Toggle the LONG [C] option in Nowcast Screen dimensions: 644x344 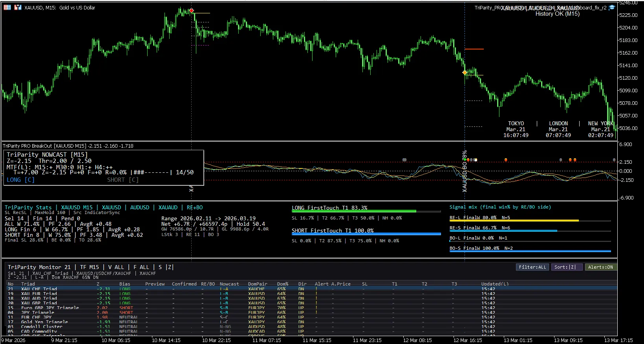tap(20, 180)
